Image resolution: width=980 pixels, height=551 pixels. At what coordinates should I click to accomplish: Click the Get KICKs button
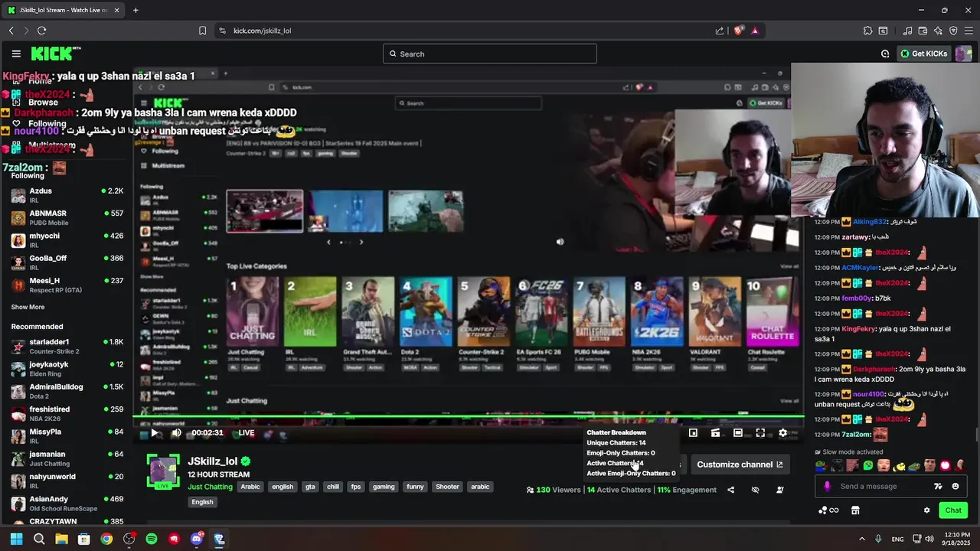click(924, 54)
